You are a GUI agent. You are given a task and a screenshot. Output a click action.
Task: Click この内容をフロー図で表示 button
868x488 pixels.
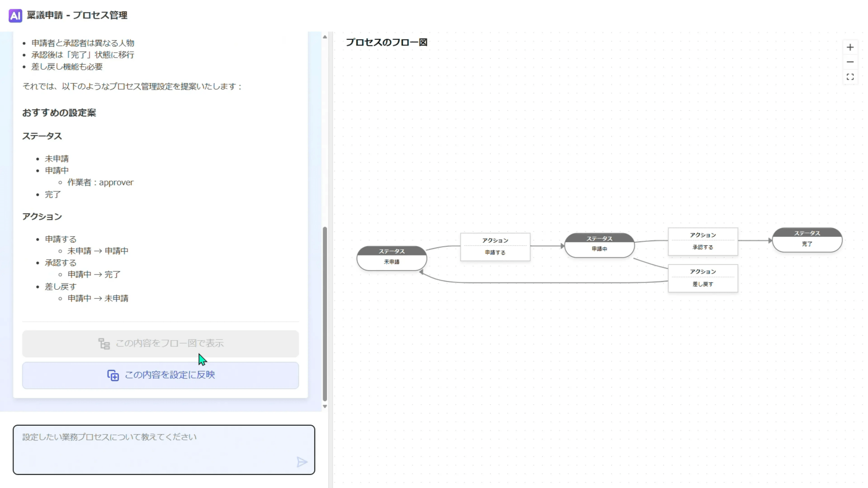160,344
